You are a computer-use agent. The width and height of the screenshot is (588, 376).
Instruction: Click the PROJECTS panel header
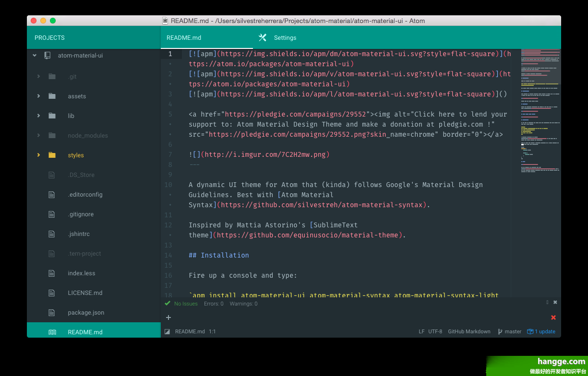point(94,37)
